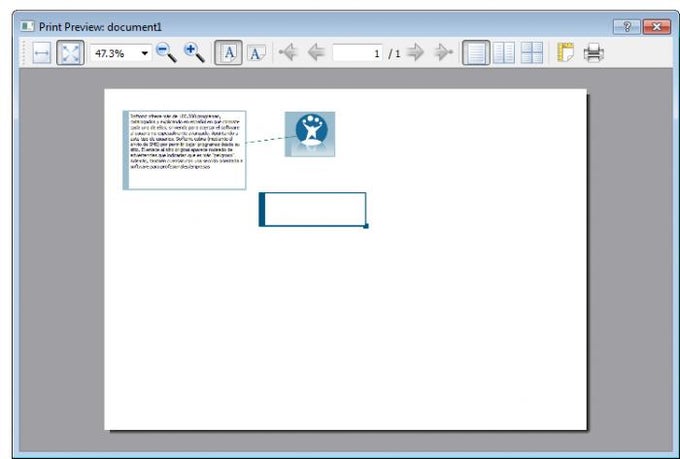Jump to the last page arrow

click(x=443, y=52)
